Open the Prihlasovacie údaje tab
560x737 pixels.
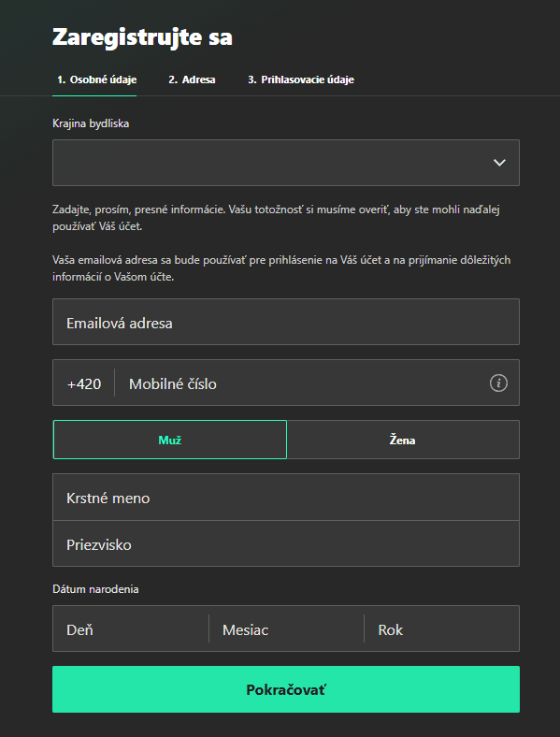click(x=301, y=79)
